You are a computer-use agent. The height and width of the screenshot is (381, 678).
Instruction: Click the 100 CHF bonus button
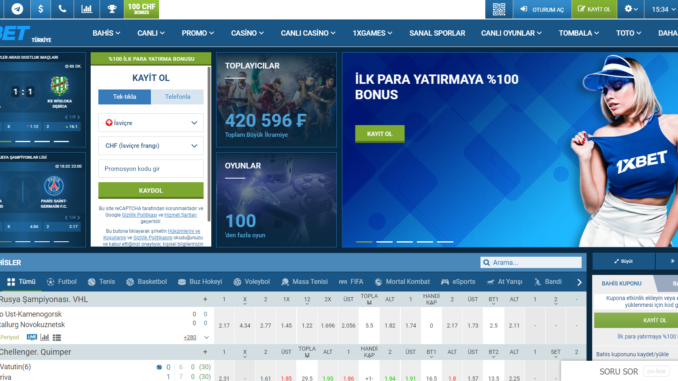coord(141,9)
